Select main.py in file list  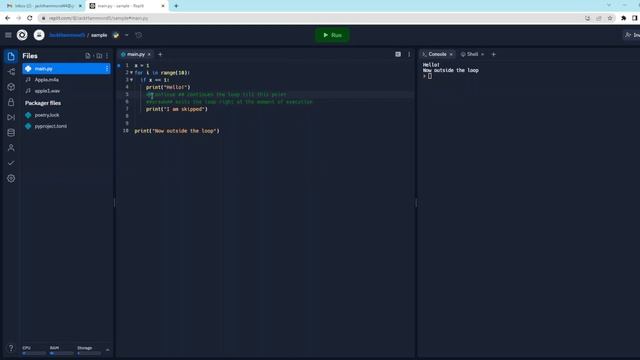coord(66,69)
